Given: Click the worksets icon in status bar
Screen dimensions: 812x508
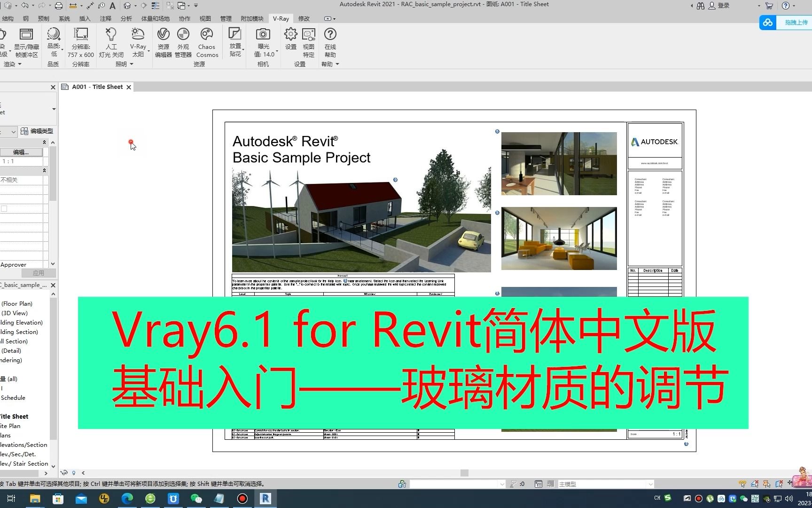Looking at the screenshot, I should point(402,484).
